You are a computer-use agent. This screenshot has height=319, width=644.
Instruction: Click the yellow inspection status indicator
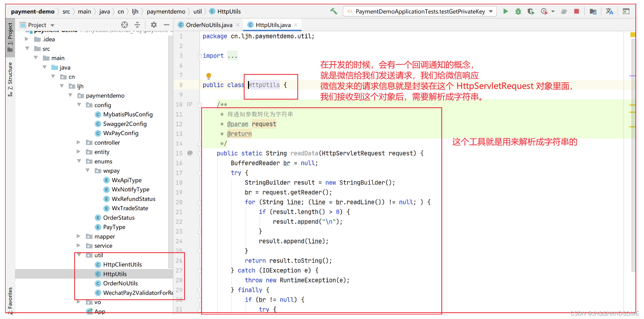tap(633, 35)
